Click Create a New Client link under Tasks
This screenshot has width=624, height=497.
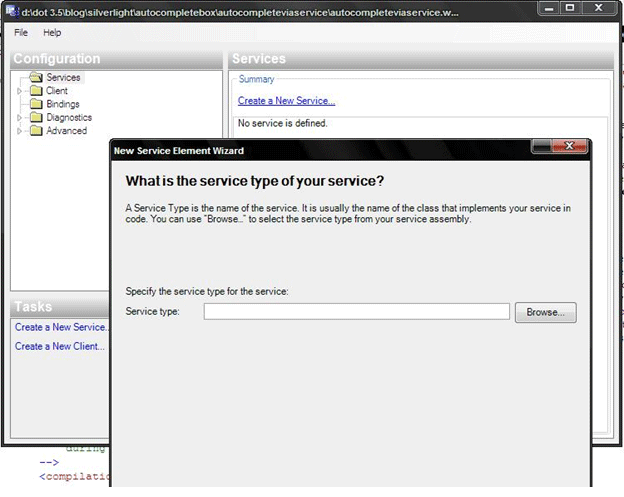(x=60, y=346)
